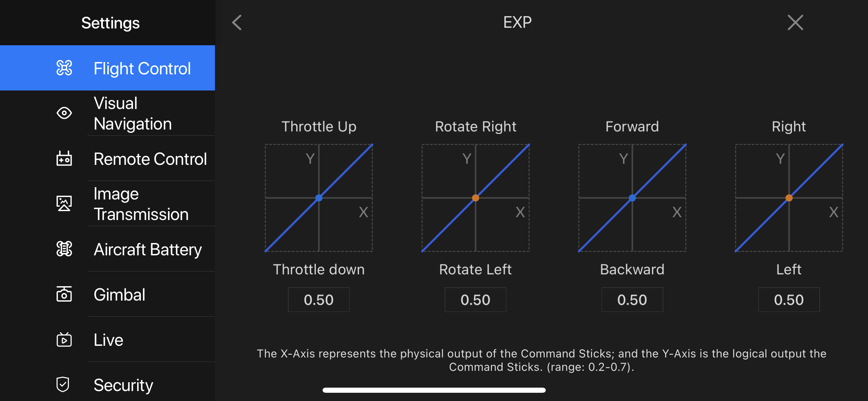Viewport: 868px width, 401px height.
Task: Click the Flight Control drone icon
Action: pos(64,68)
